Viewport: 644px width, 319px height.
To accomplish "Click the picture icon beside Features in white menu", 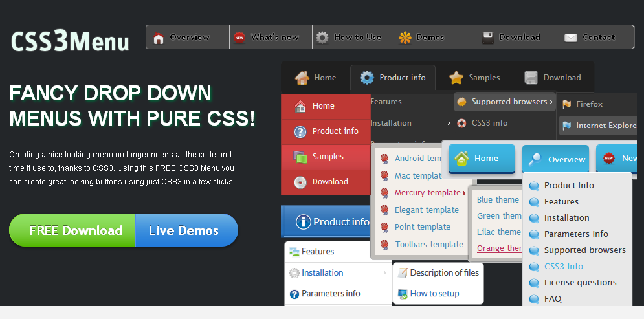I will (294, 252).
